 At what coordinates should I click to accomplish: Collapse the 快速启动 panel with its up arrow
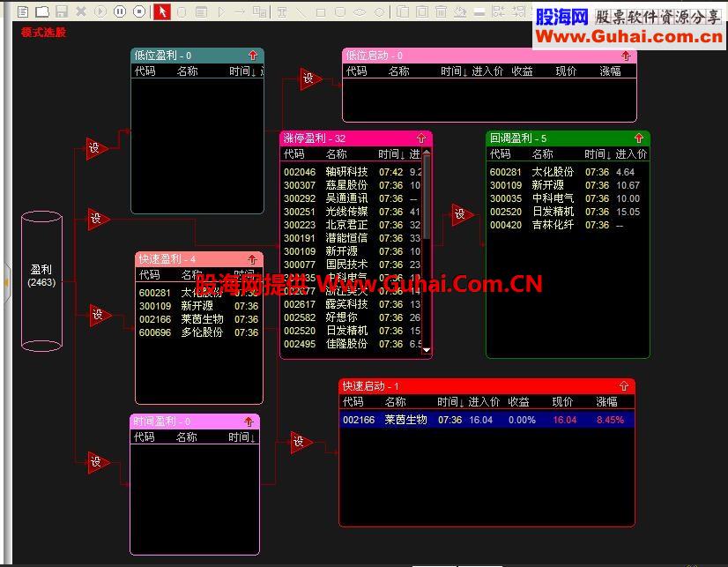coord(623,386)
